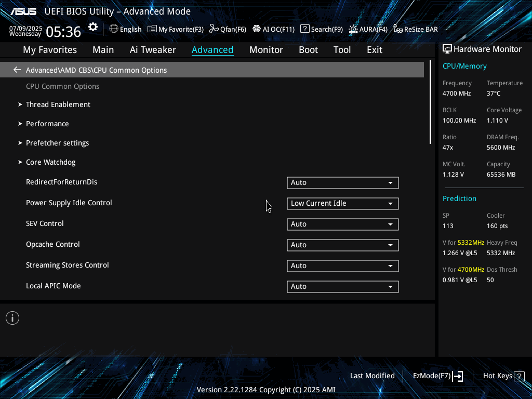532x399 pixels.
Task: Launch Qfan(F6) fan control
Action: [x=214, y=29]
